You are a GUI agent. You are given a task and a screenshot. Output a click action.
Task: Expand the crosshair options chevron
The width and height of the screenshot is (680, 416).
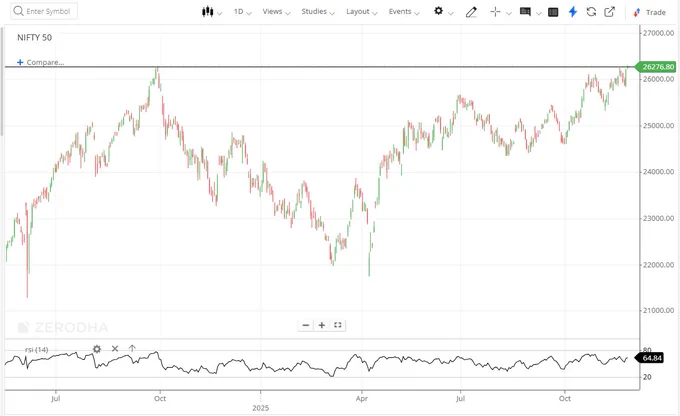(509, 13)
